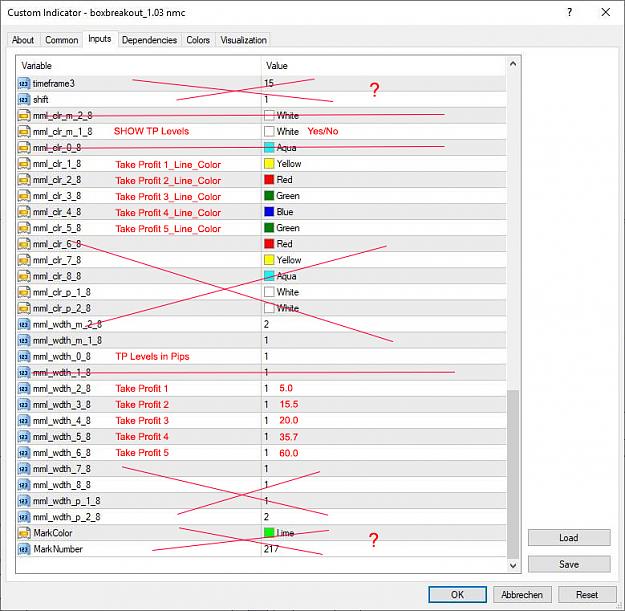Click the color icon beside mml_clr_m_1_8
The width and height of the screenshot is (625, 611).
(x=24, y=132)
